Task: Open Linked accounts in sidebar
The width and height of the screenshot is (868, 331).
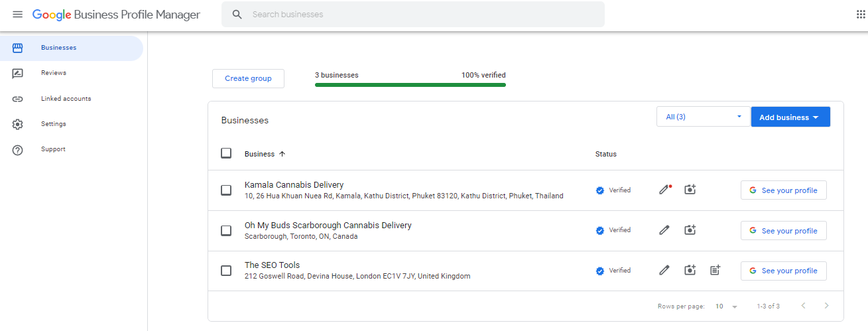Action: click(66, 99)
